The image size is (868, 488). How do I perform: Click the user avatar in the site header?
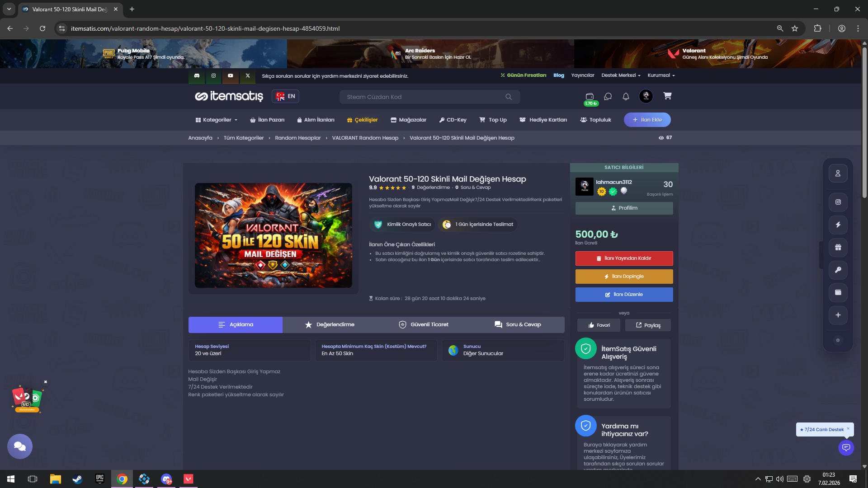click(646, 96)
